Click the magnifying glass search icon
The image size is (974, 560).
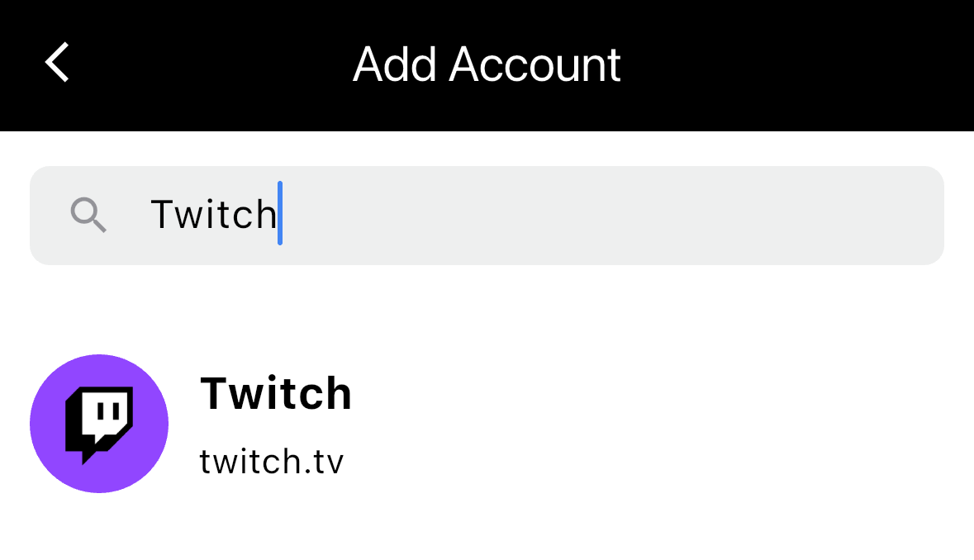click(x=88, y=216)
